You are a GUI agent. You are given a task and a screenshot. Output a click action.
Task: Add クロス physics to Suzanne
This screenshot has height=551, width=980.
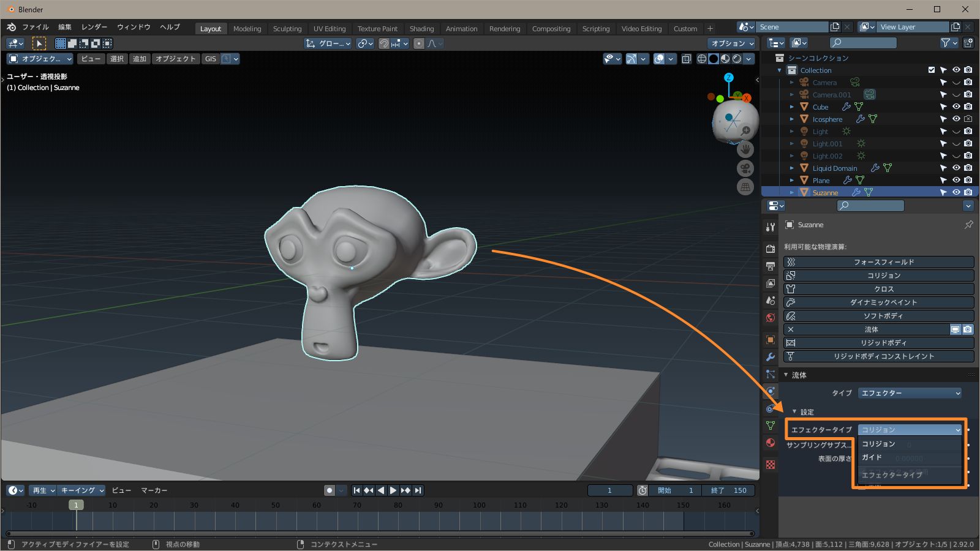point(878,289)
